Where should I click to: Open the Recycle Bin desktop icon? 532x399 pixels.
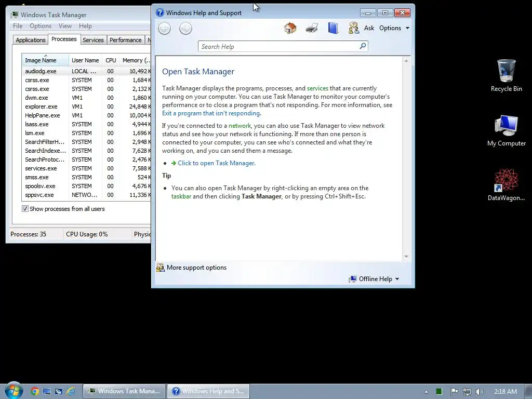[506, 75]
